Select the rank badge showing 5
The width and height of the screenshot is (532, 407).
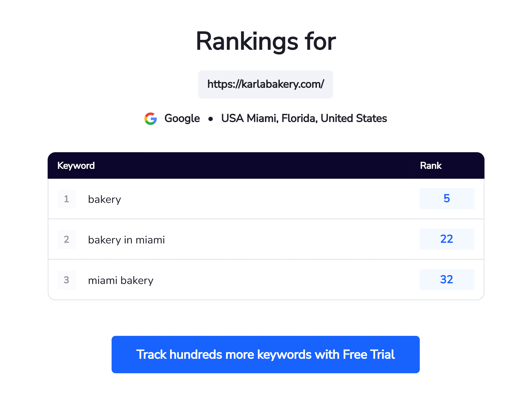click(x=447, y=199)
